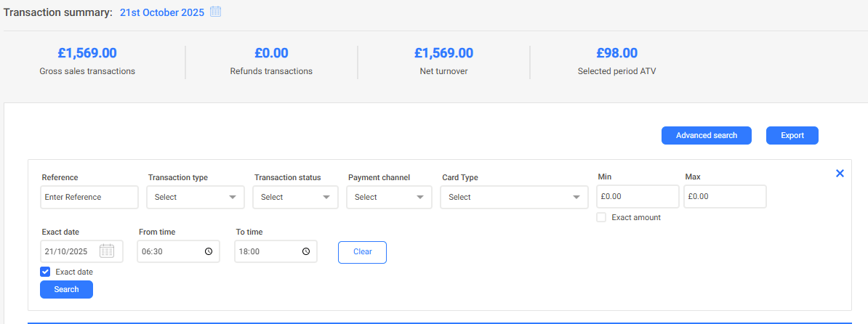Click the Advanced search button
The image size is (868, 324).
706,135
